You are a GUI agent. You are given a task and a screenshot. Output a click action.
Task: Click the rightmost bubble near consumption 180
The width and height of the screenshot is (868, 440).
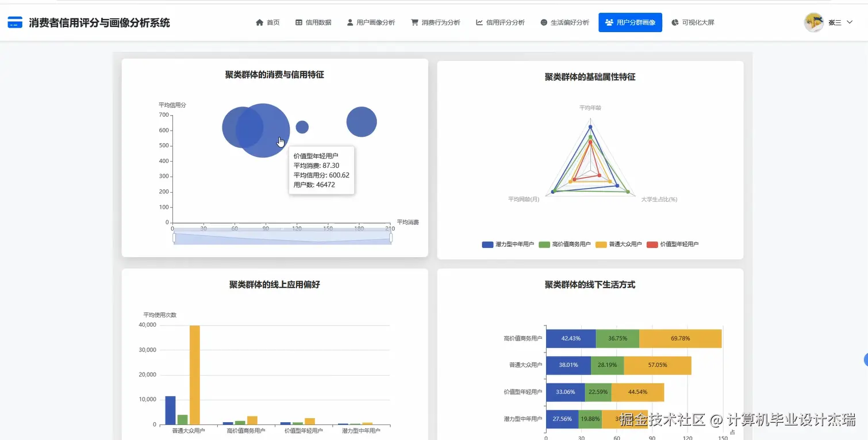pyautogui.click(x=362, y=122)
